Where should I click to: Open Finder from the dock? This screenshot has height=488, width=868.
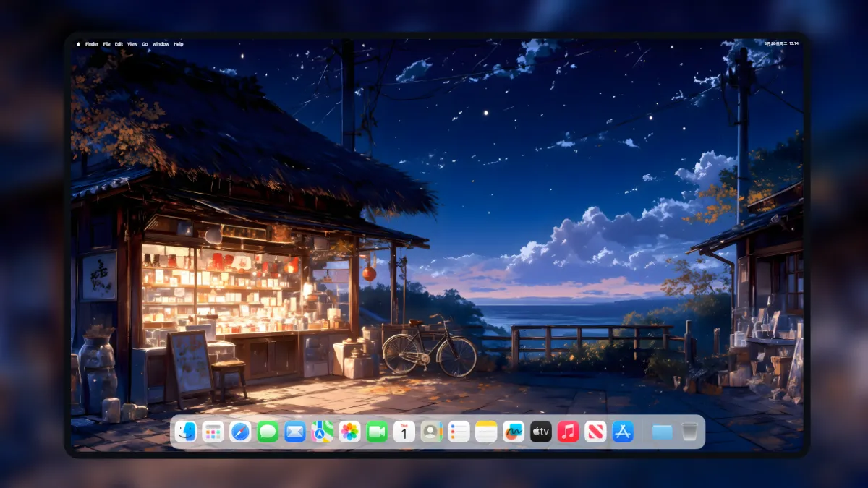click(x=186, y=432)
